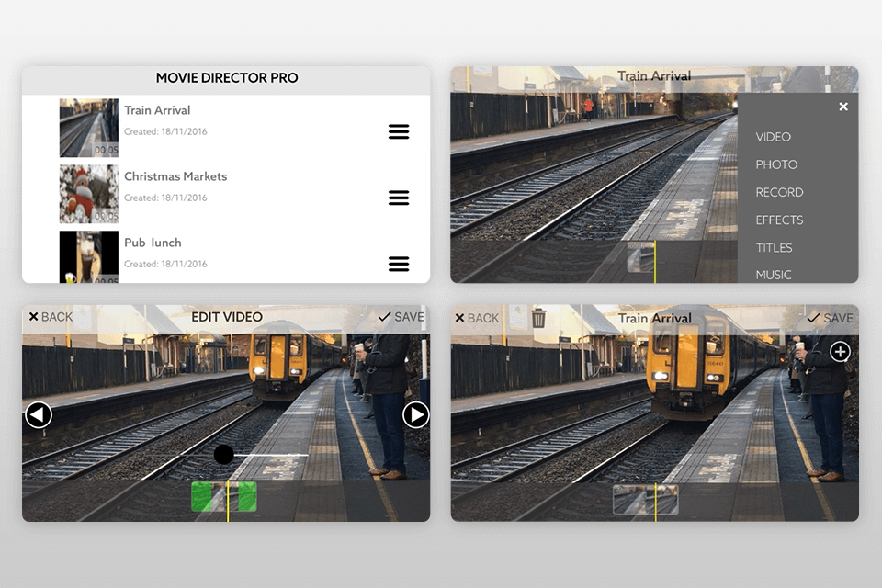Image resolution: width=882 pixels, height=588 pixels.
Task: Select the Christmas Markets project title
Action: pyautogui.click(x=175, y=176)
